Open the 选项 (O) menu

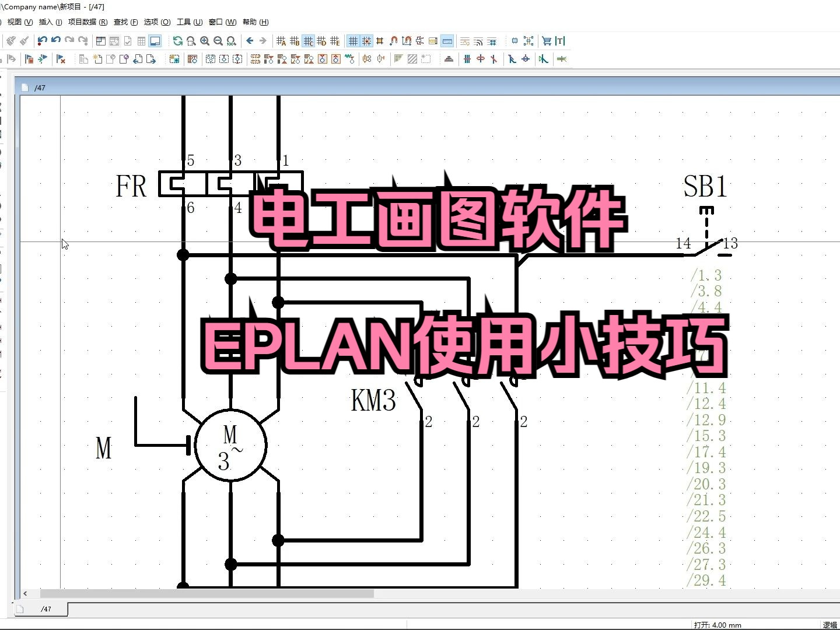click(x=157, y=22)
